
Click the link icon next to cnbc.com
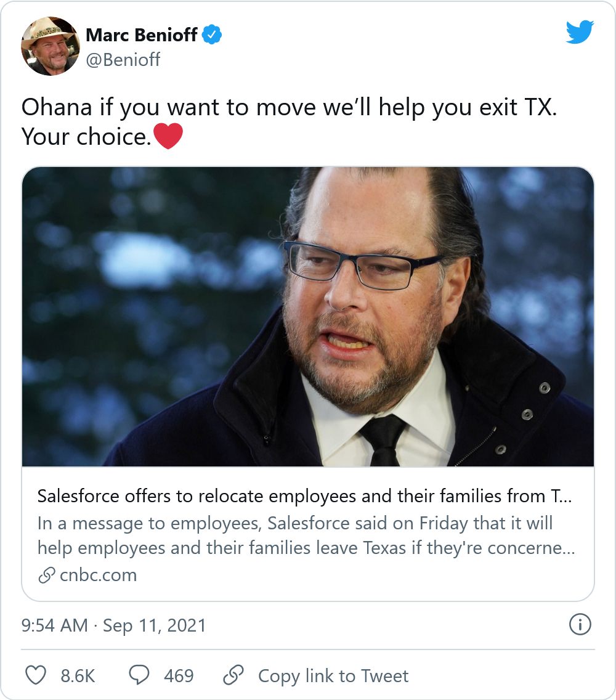click(x=47, y=576)
